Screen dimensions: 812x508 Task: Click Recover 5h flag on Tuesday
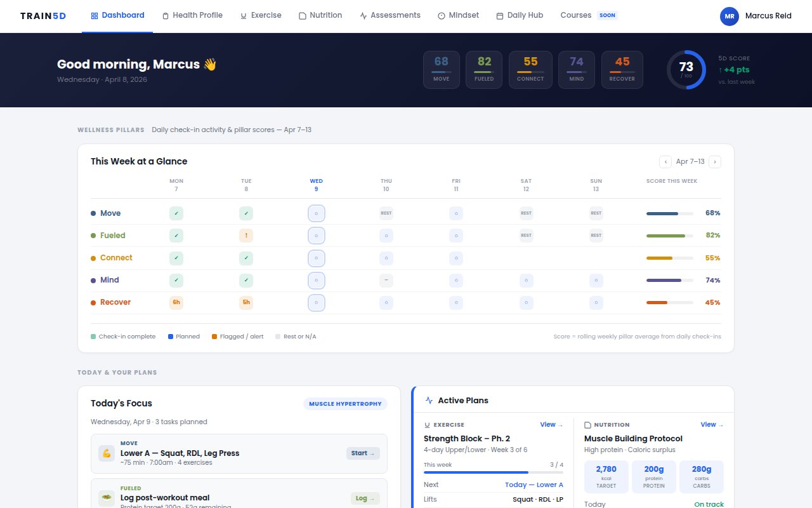246,302
